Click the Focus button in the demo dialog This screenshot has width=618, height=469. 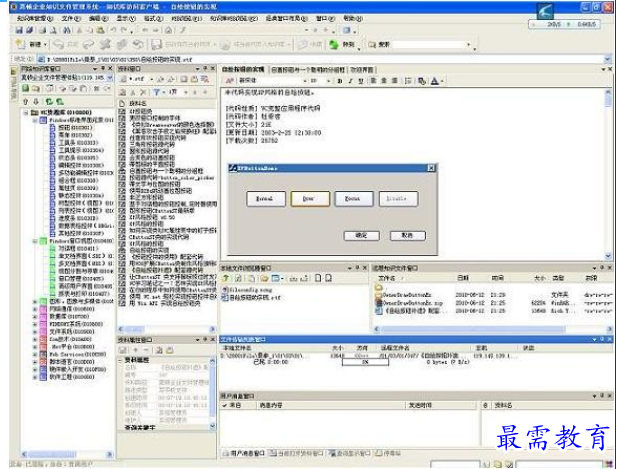[x=353, y=199]
